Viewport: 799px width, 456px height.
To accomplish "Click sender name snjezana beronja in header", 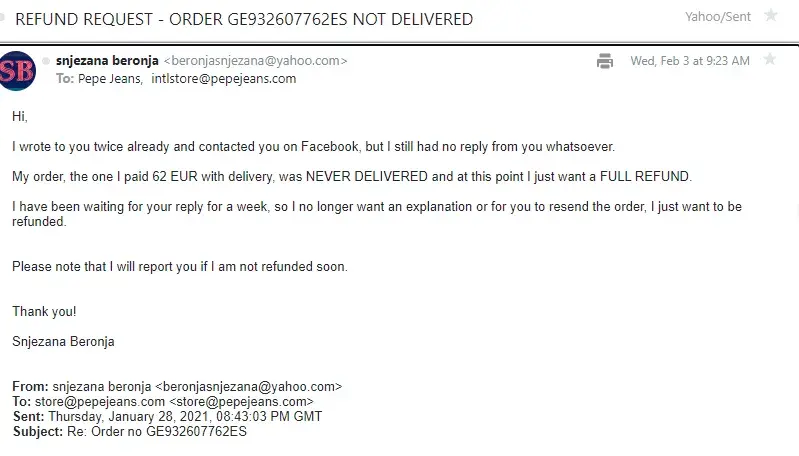I will tap(107, 61).
